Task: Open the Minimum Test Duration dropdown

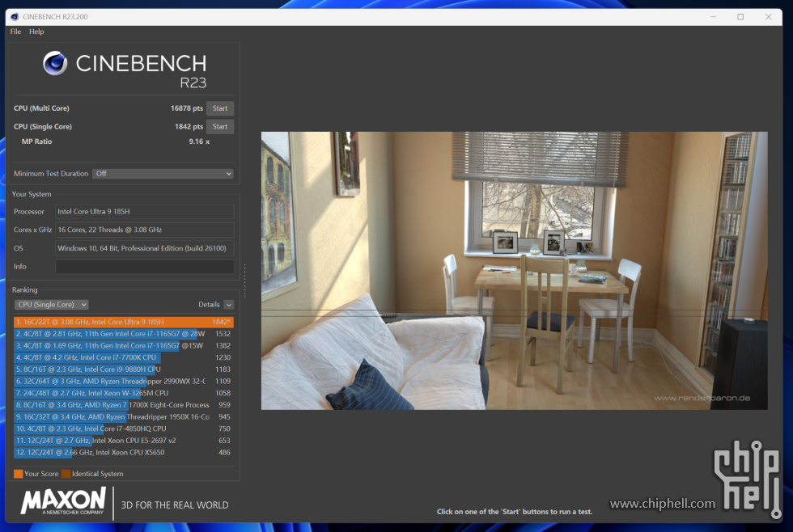Action: point(163,173)
